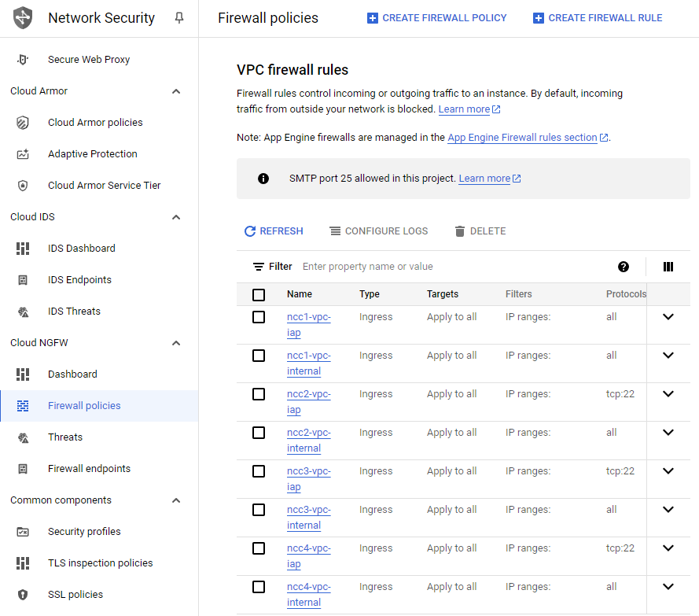Click the Adaptive Protection icon

tap(23, 154)
